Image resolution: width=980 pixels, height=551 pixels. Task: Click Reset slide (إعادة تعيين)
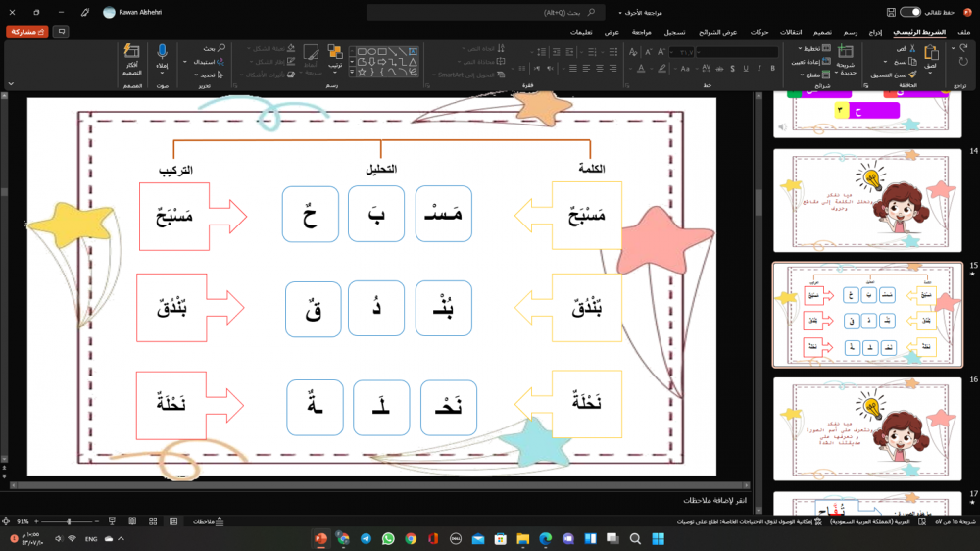click(x=810, y=62)
